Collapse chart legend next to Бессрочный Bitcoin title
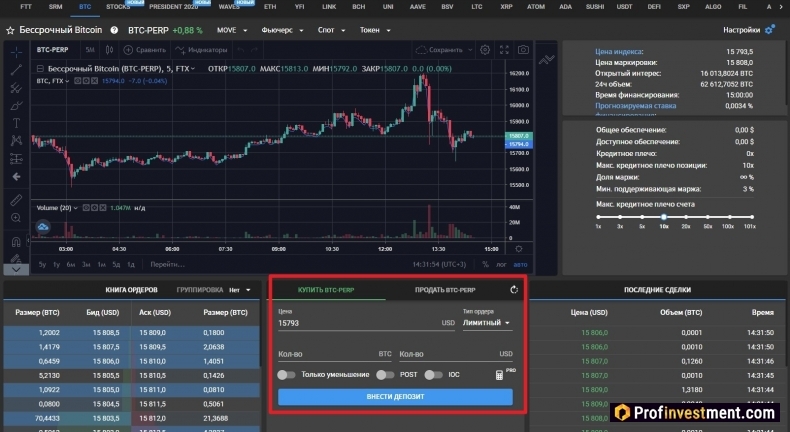790x432 pixels. point(40,69)
